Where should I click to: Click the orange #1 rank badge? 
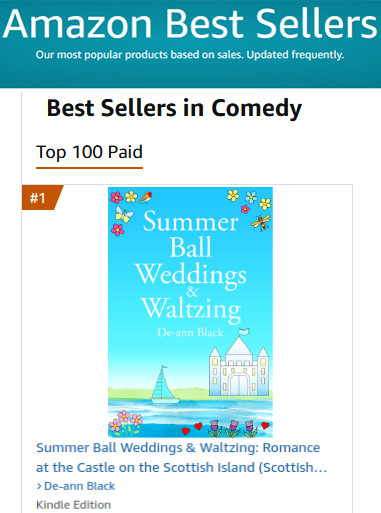[x=42, y=198]
